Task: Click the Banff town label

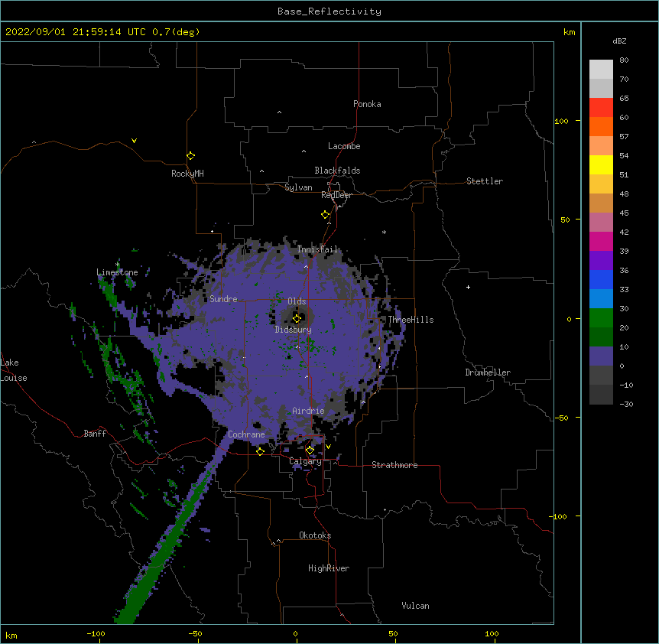Action: [x=95, y=434]
